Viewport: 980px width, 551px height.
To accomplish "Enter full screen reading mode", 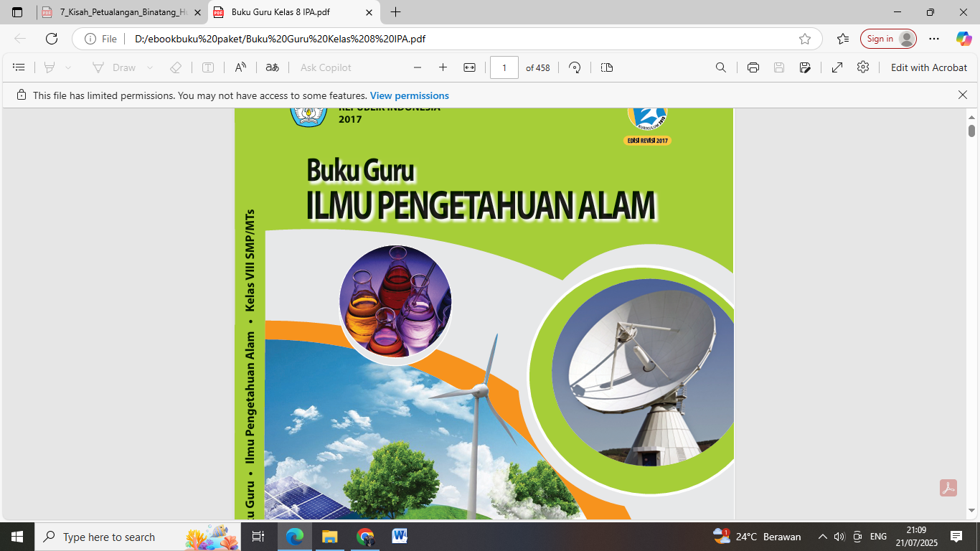I will (x=837, y=67).
